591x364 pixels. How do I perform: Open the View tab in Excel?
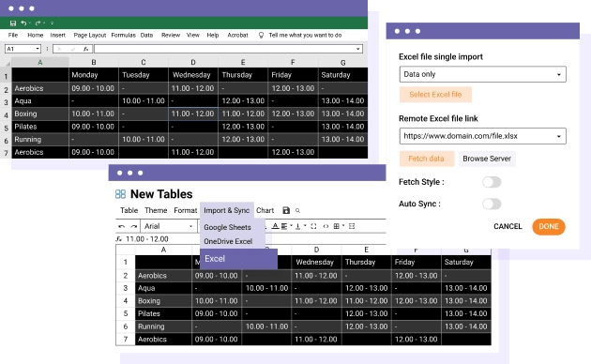point(193,35)
